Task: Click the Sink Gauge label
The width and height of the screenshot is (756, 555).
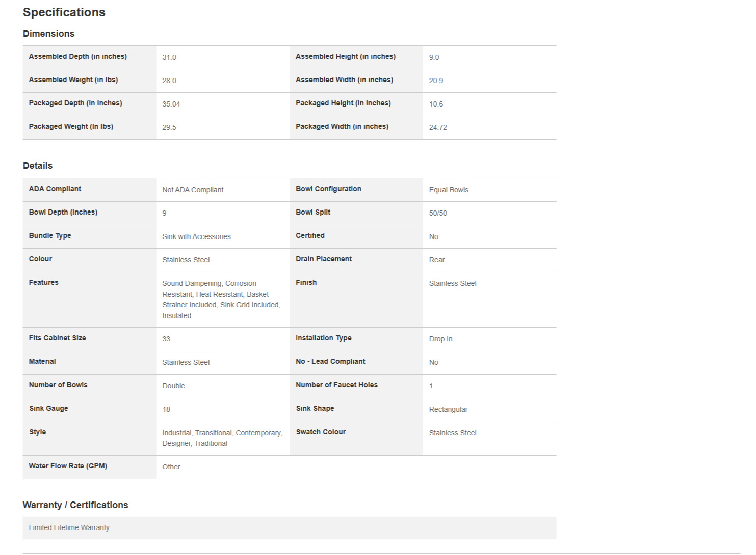Action: pos(48,409)
